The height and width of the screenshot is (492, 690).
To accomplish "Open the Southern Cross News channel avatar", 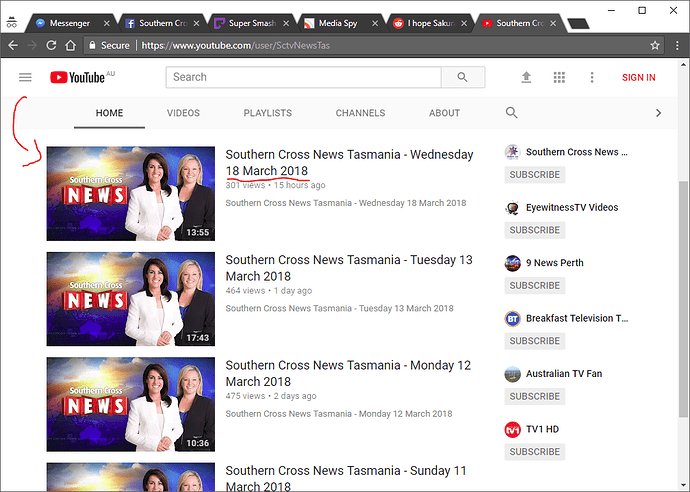I will pos(512,152).
